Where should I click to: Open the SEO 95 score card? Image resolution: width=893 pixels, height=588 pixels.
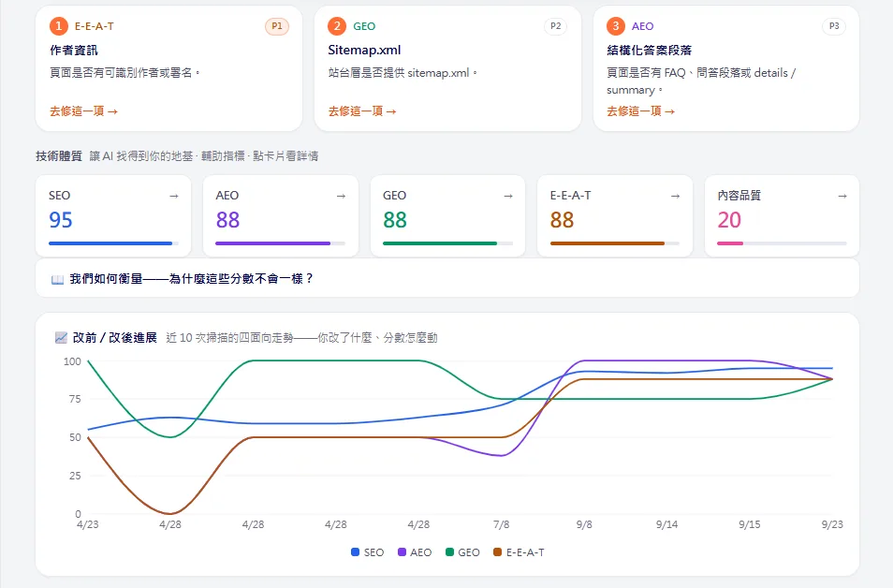click(x=112, y=216)
